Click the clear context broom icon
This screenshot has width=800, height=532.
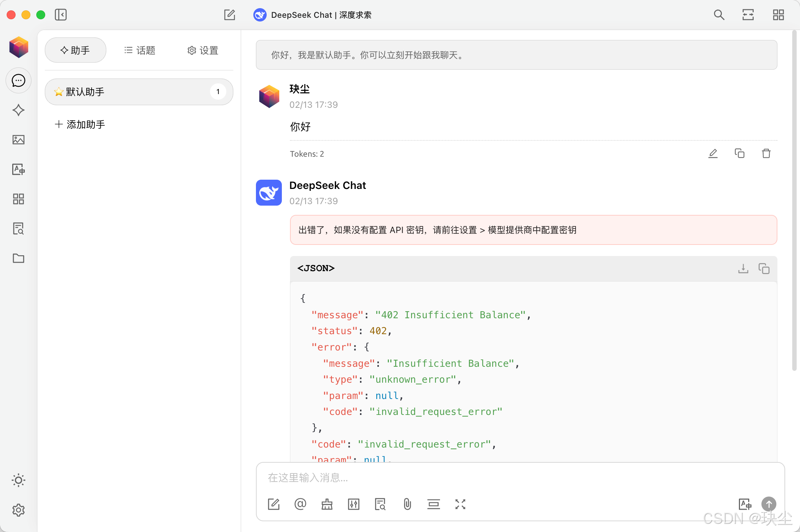pyautogui.click(x=327, y=504)
